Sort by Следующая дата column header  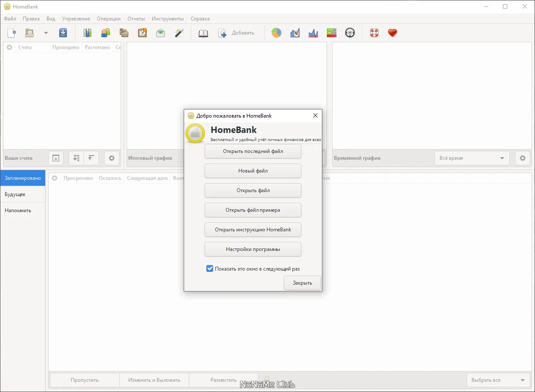pyautogui.click(x=147, y=178)
